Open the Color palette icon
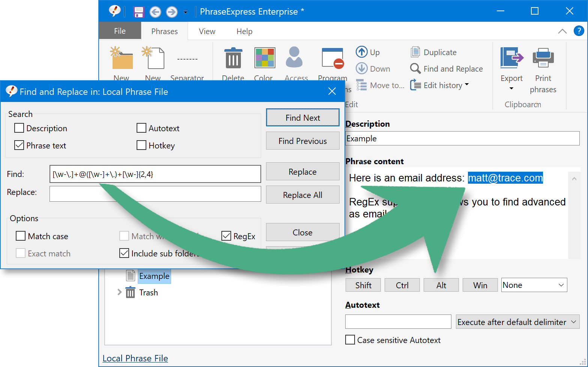The width and height of the screenshot is (588, 367). pyautogui.click(x=265, y=58)
